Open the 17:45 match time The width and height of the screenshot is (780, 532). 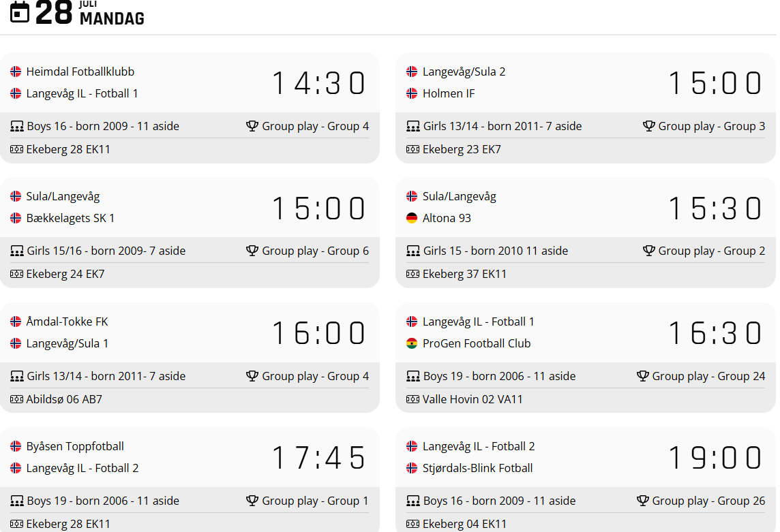coord(319,458)
